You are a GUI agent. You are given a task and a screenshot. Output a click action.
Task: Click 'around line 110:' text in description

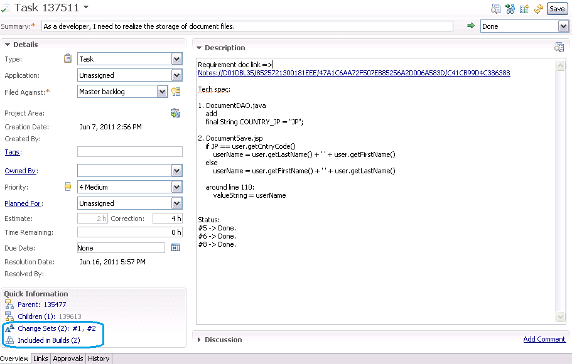pyautogui.click(x=230, y=187)
